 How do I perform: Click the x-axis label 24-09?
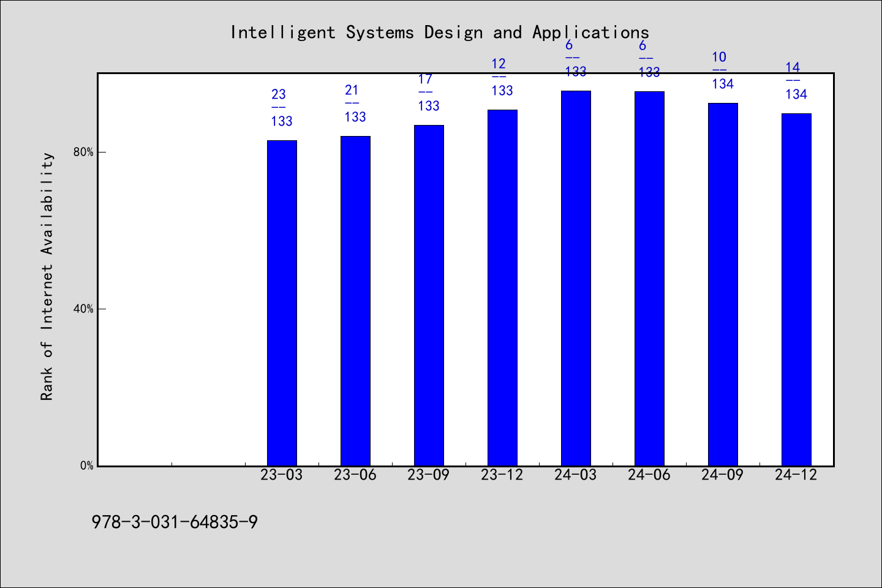[723, 475]
